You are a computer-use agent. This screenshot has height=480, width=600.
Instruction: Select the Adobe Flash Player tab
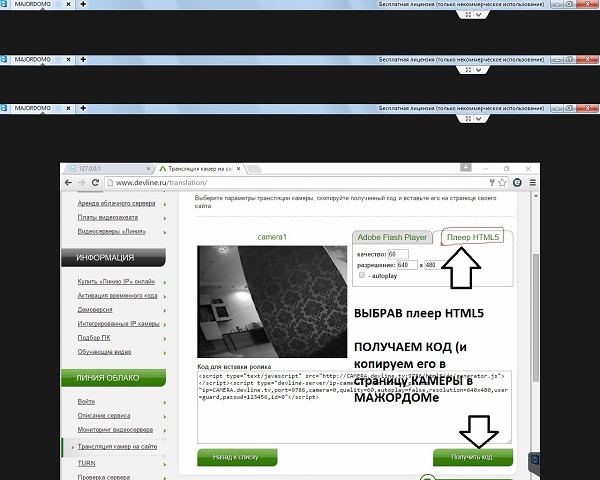(x=392, y=237)
